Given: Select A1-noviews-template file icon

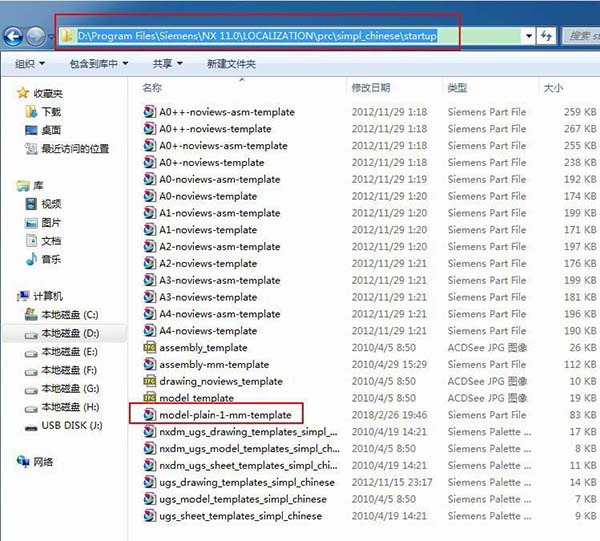Looking at the screenshot, I should pos(150,230).
